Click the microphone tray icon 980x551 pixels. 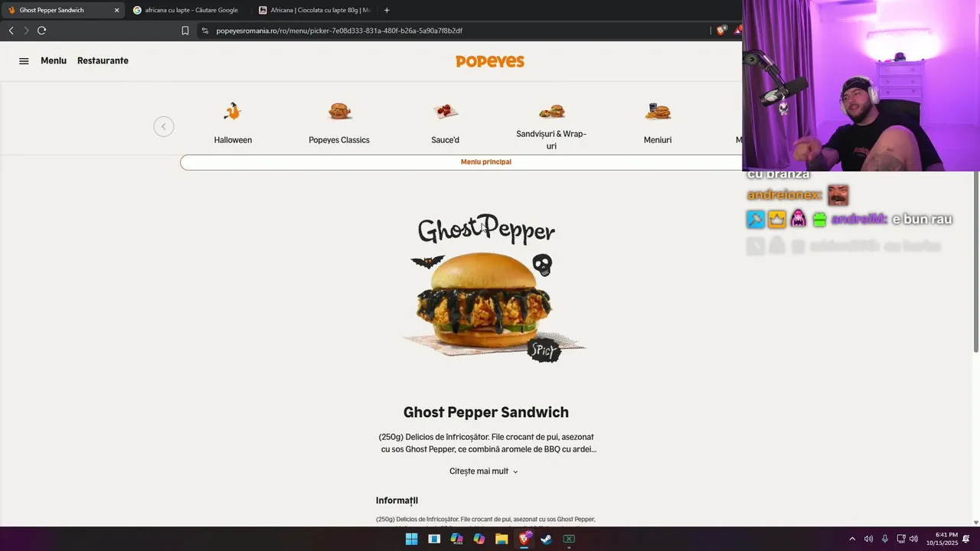tap(885, 539)
